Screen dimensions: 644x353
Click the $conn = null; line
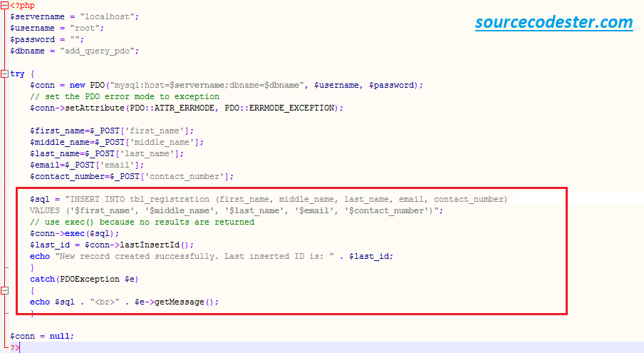pos(42,336)
